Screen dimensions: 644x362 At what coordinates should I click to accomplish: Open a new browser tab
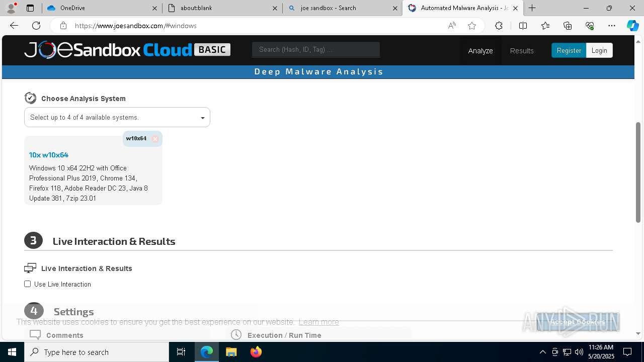[532, 8]
